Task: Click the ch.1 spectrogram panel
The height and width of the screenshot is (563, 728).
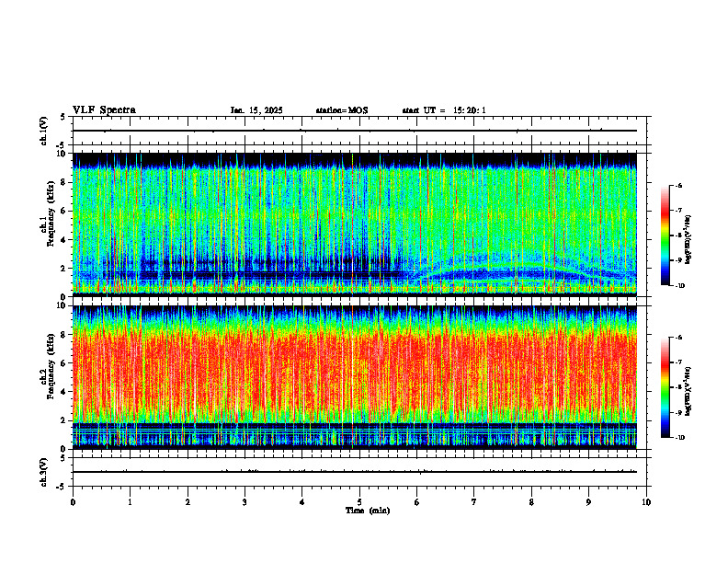Action: pos(355,224)
